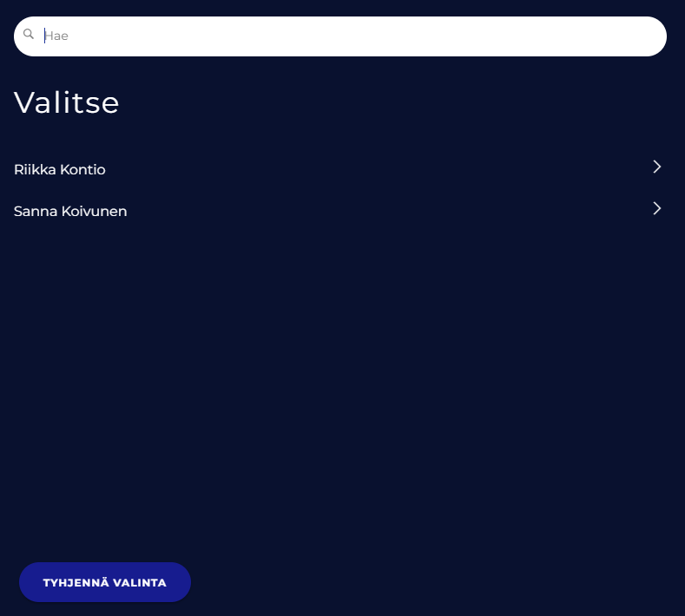Viewport: 685px width, 616px height.
Task: Open Sanna Koivunen via right chevron
Action: tap(657, 208)
